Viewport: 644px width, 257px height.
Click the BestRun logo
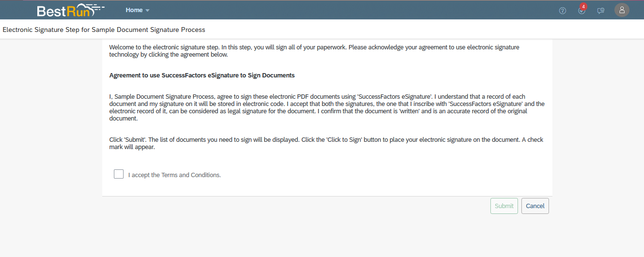[71, 10]
